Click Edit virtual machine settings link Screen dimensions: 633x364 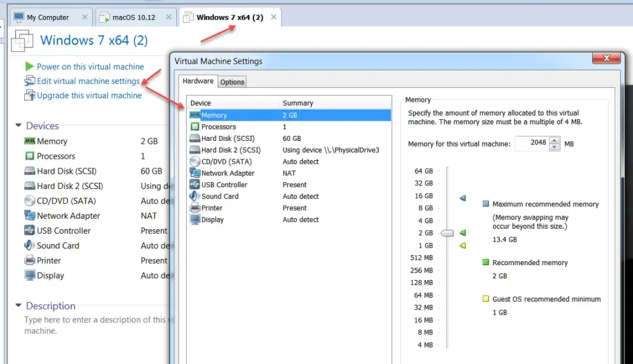(x=88, y=81)
